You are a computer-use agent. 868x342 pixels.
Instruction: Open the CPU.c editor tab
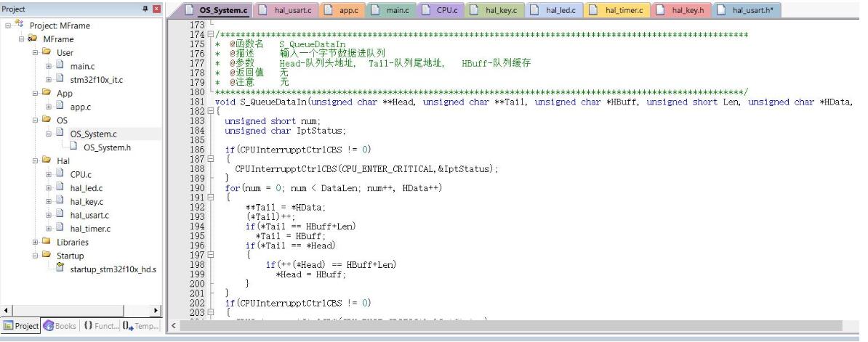click(x=440, y=10)
